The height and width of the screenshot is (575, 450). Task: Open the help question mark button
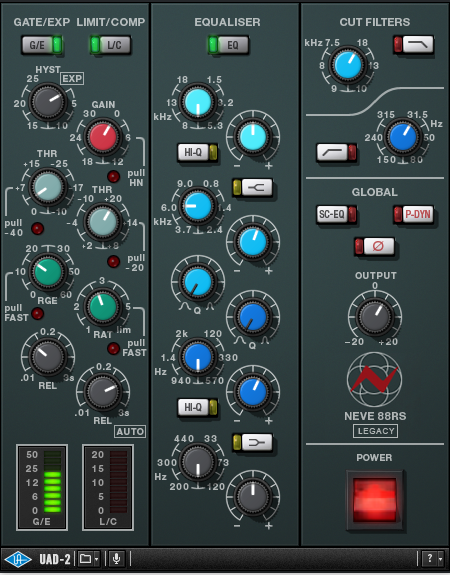[429, 558]
